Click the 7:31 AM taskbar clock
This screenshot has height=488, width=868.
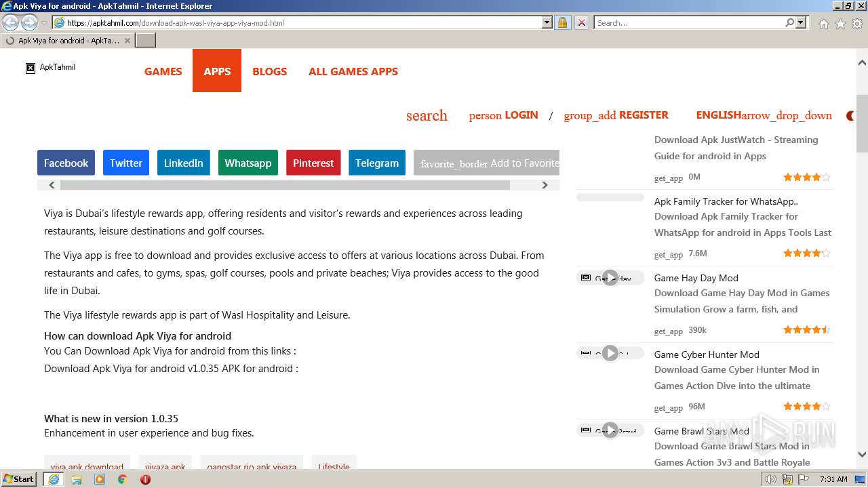click(x=833, y=479)
